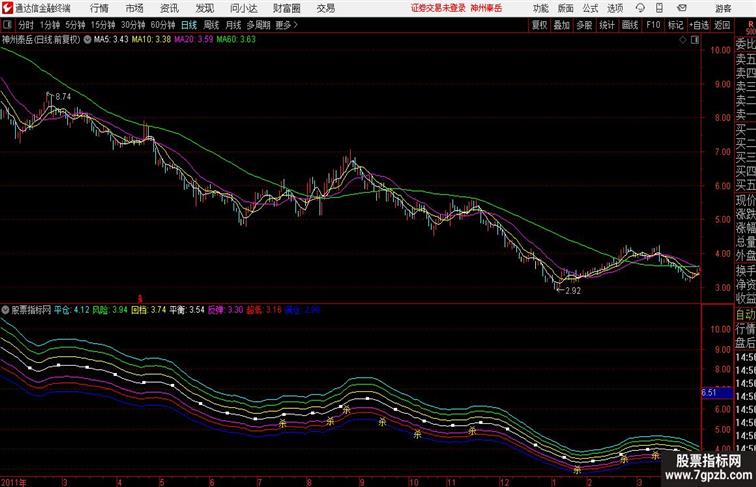Click the MA20: 3.59 indicator label

point(193,40)
